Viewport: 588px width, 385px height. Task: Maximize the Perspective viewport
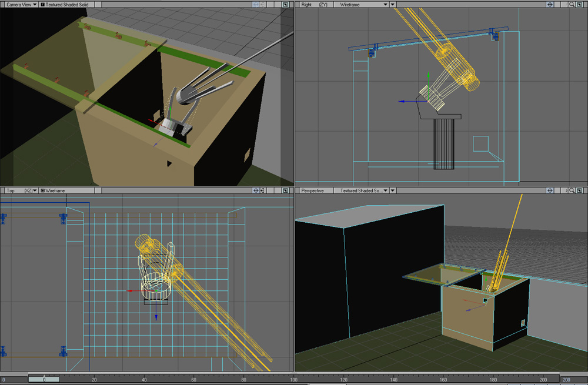[x=580, y=190]
